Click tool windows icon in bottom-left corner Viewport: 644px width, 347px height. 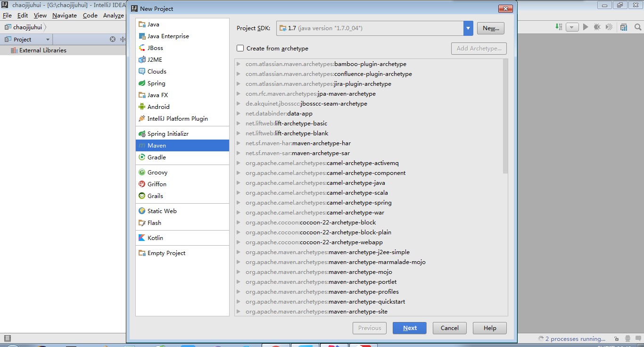7,338
